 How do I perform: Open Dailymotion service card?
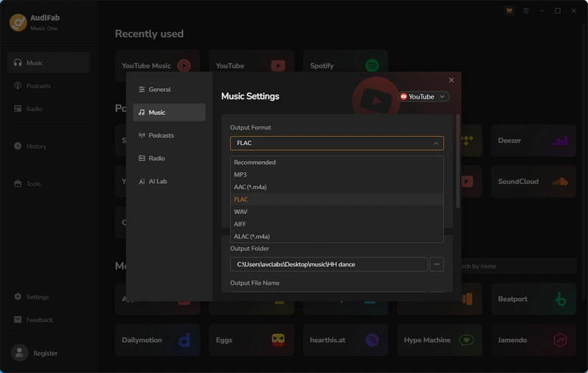click(157, 340)
